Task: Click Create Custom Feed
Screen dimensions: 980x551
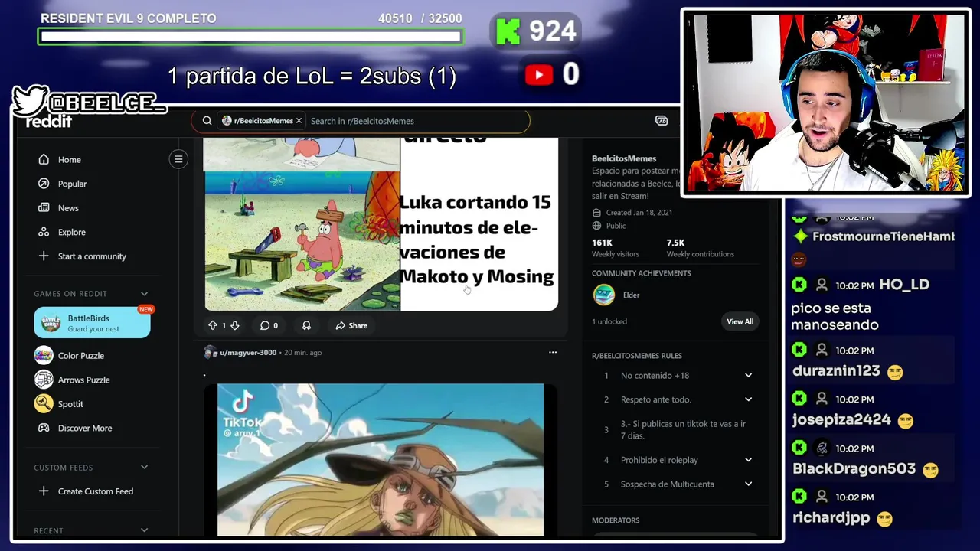Action: [x=96, y=491]
